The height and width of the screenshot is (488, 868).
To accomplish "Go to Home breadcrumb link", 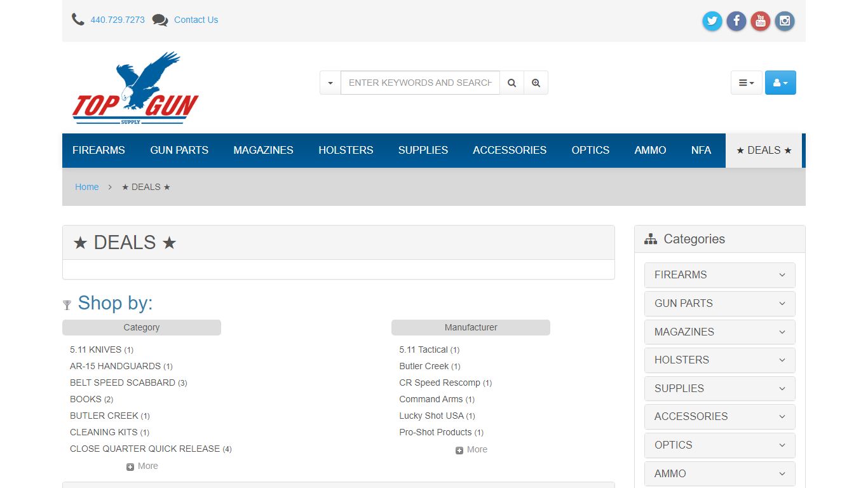I will [86, 187].
